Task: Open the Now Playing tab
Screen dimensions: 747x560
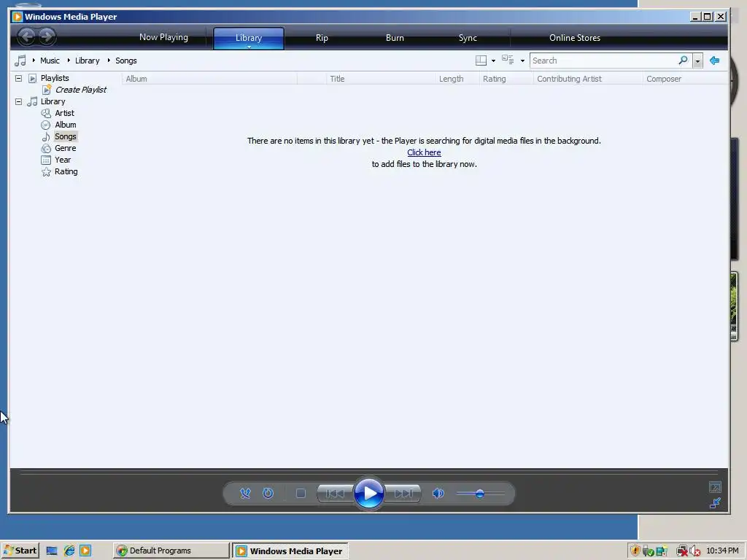Action: point(163,37)
